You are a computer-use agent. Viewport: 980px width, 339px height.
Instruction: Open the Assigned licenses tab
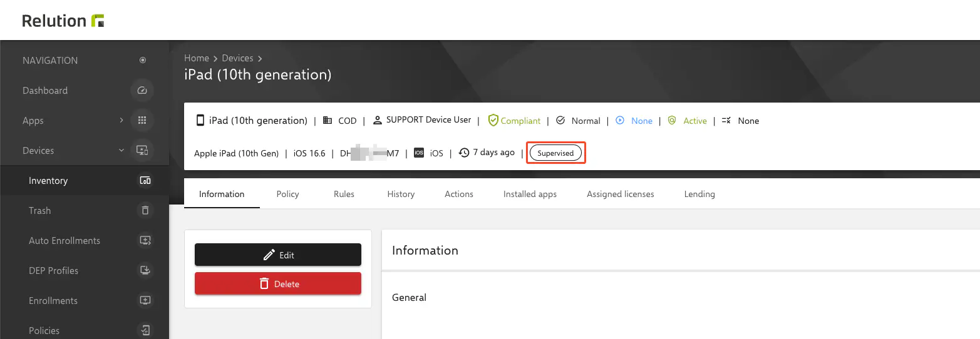coord(620,194)
